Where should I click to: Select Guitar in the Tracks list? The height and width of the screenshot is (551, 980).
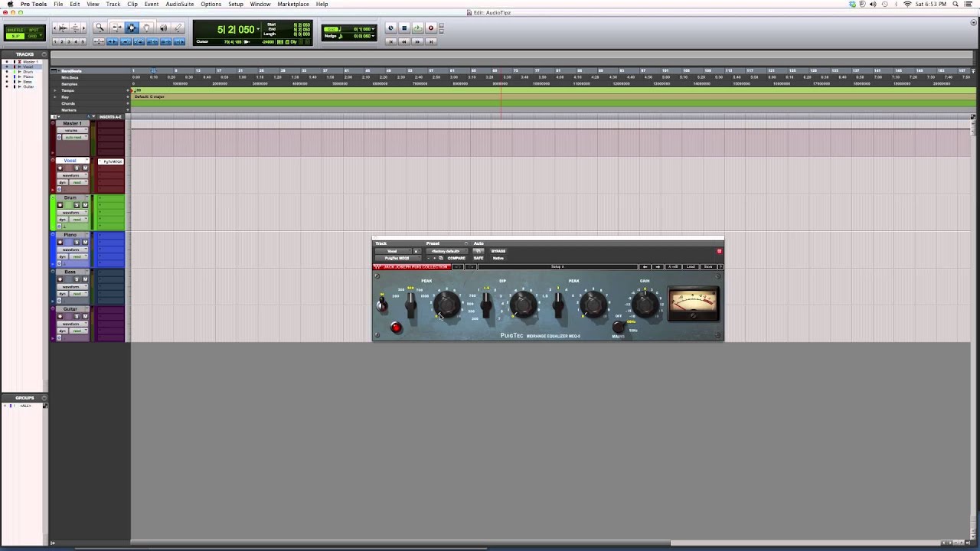tap(28, 86)
